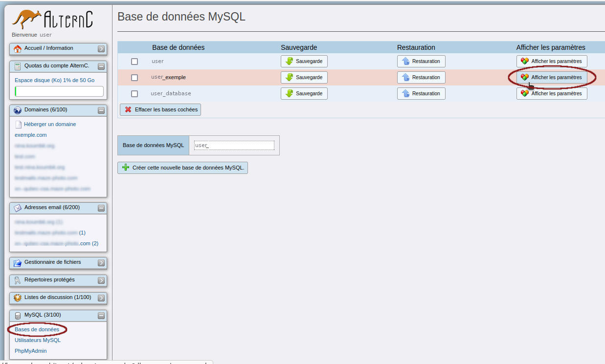Collapse the Quotas du compte AlternC panel
Image resolution: width=605 pixels, height=364 pixels.
(101, 66)
